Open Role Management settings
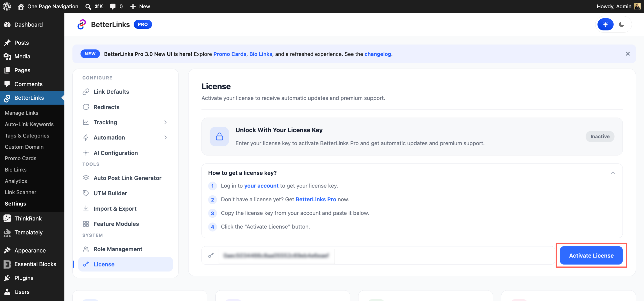 point(125,249)
